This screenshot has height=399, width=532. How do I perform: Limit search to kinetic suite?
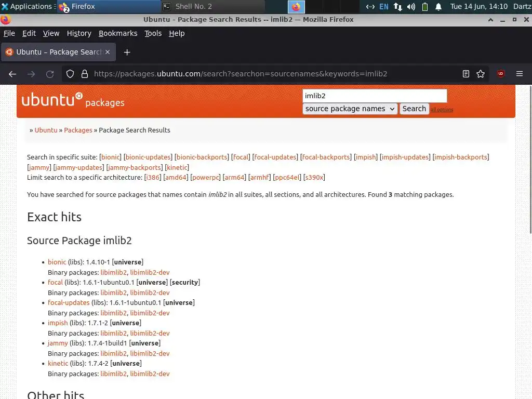coord(177,168)
